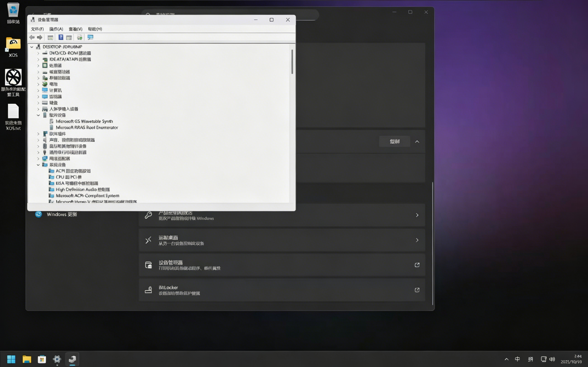588x367 pixels.
Task: Select the EISA 可编程中断控制器 device
Action: (x=77, y=183)
